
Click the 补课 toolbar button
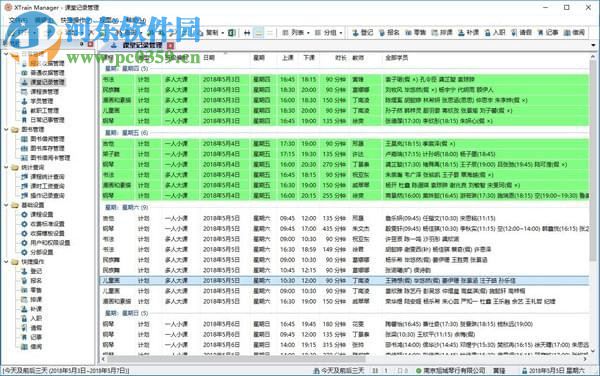(x=468, y=33)
